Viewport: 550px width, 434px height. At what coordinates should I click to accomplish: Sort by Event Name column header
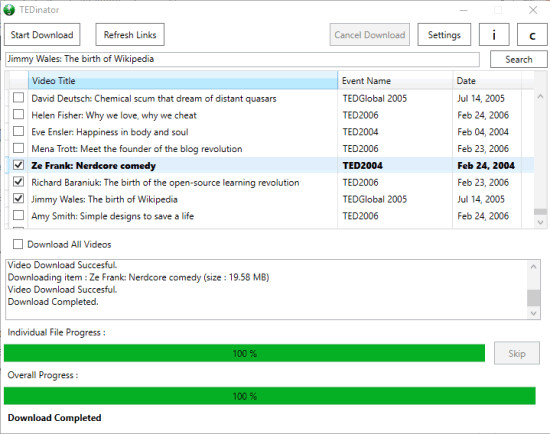point(395,81)
